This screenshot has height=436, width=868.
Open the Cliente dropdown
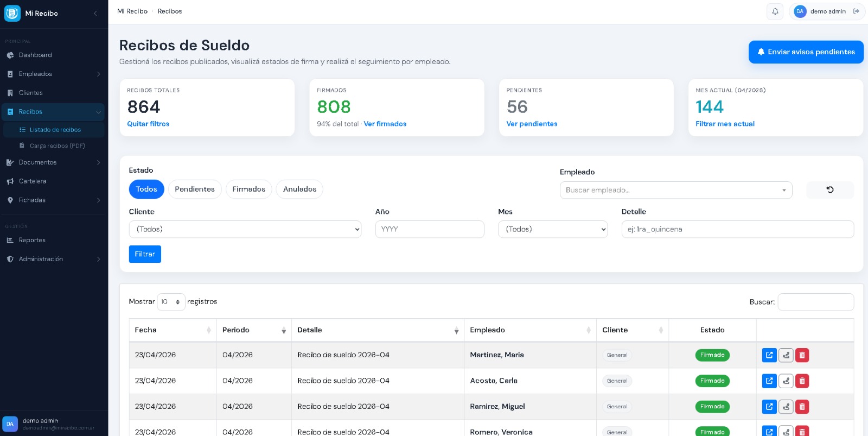[245, 229]
